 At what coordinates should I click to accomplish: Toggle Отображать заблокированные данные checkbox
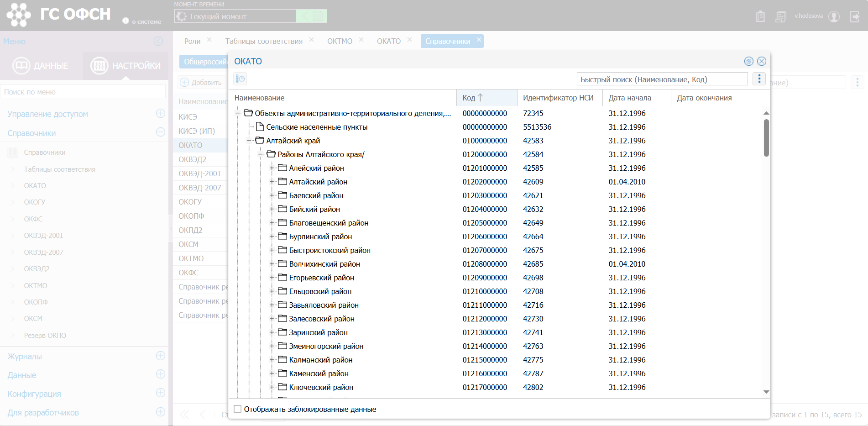point(238,409)
